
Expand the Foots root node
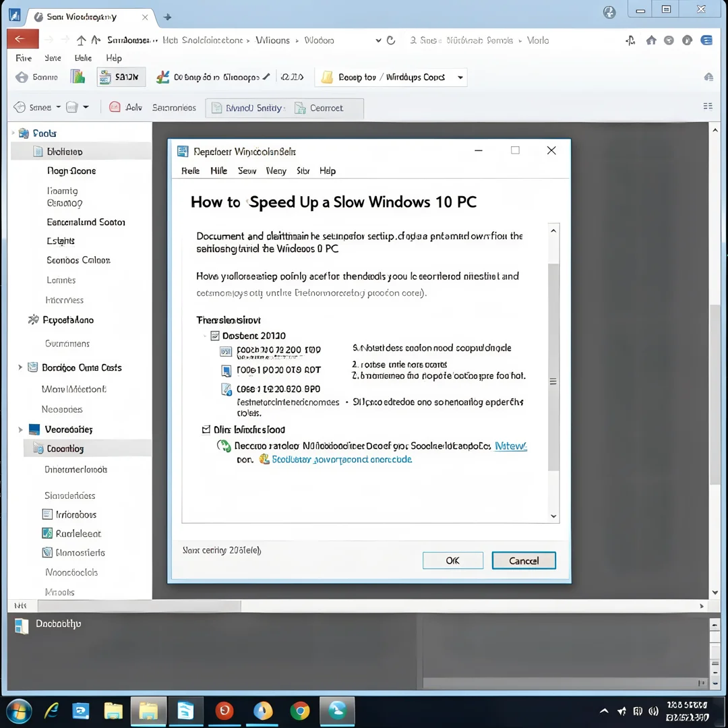point(13,133)
